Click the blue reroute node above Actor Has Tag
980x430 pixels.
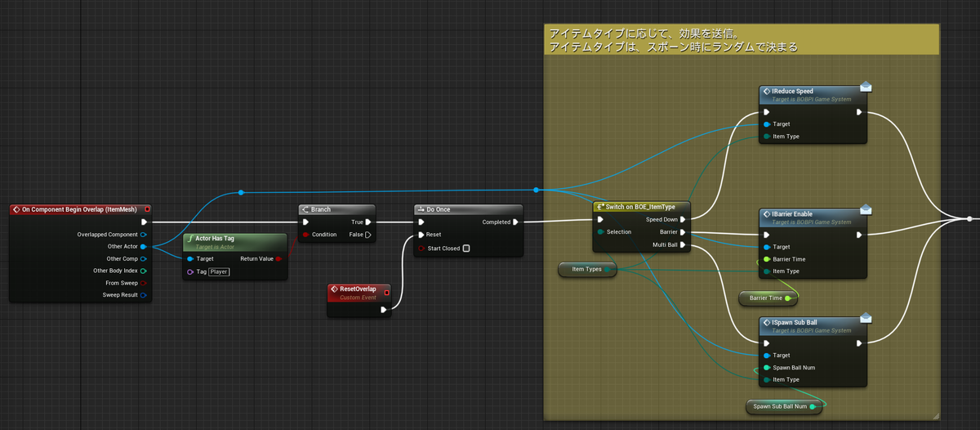tap(241, 193)
